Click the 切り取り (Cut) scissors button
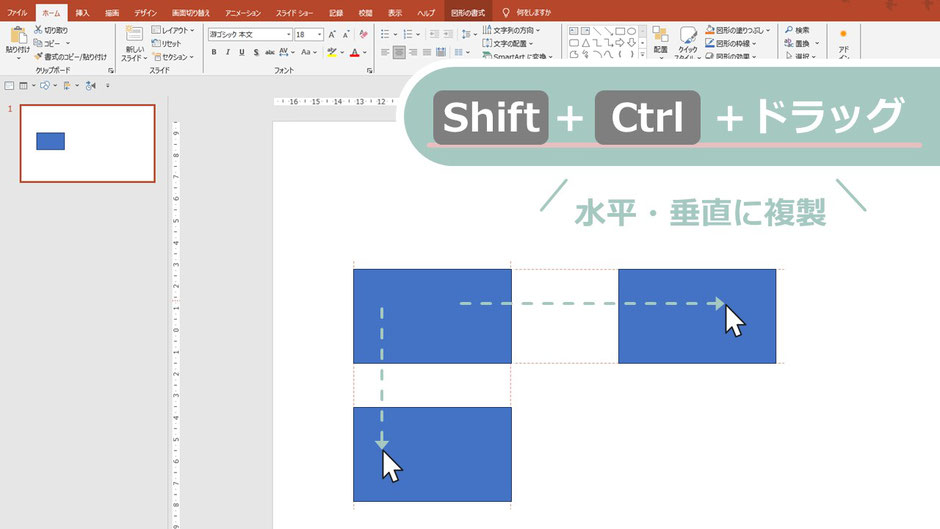The width and height of the screenshot is (940, 529). tap(51, 30)
